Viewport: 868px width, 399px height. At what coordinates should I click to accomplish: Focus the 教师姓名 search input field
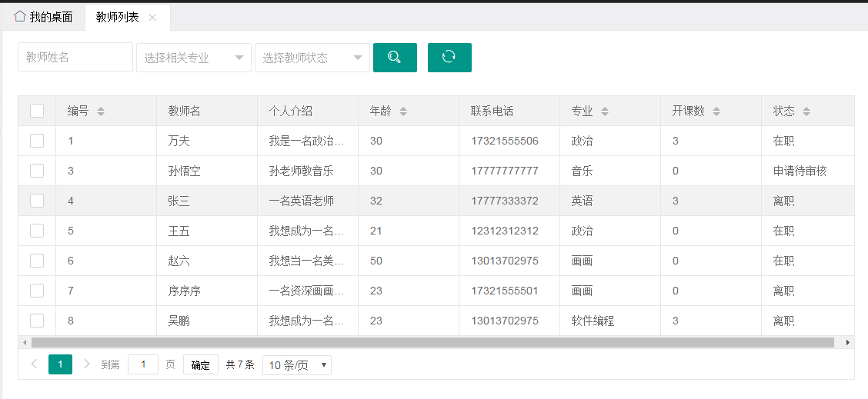click(75, 57)
